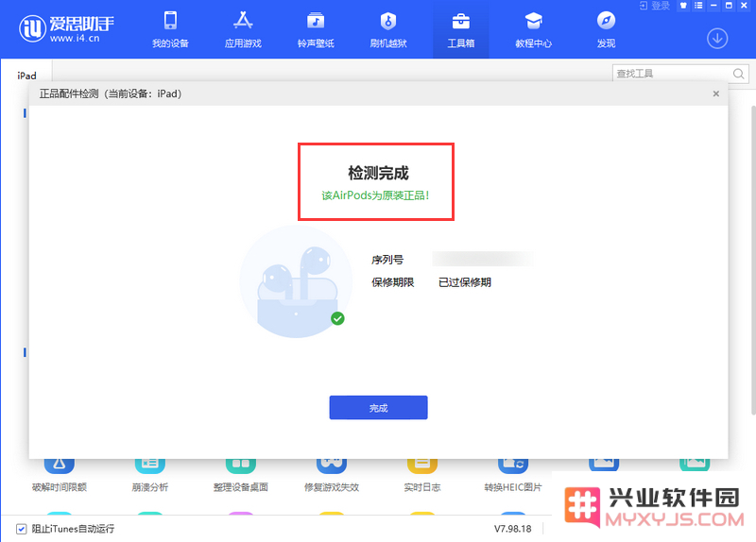Click the blurred serial number value

click(x=482, y=259)
